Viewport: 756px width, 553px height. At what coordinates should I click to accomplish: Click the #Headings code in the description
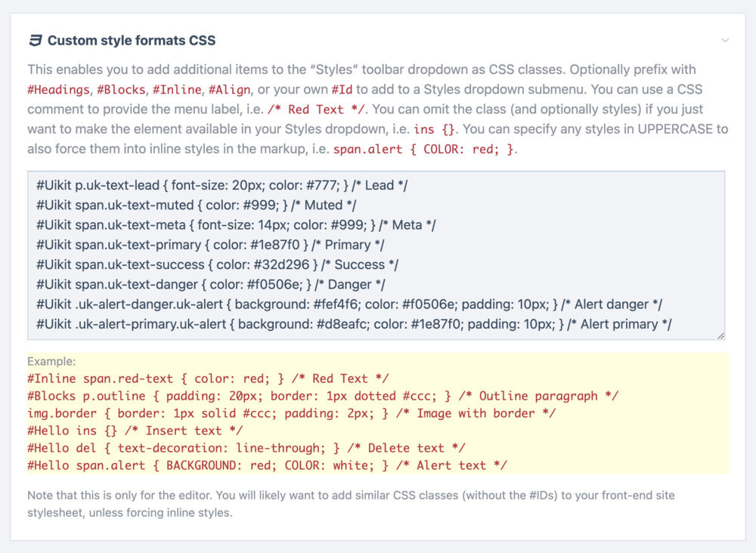coord(58,89)
